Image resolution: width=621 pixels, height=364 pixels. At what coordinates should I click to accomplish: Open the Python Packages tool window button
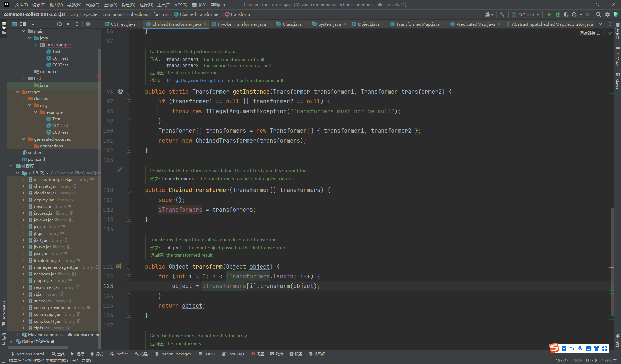click(173, 354)
